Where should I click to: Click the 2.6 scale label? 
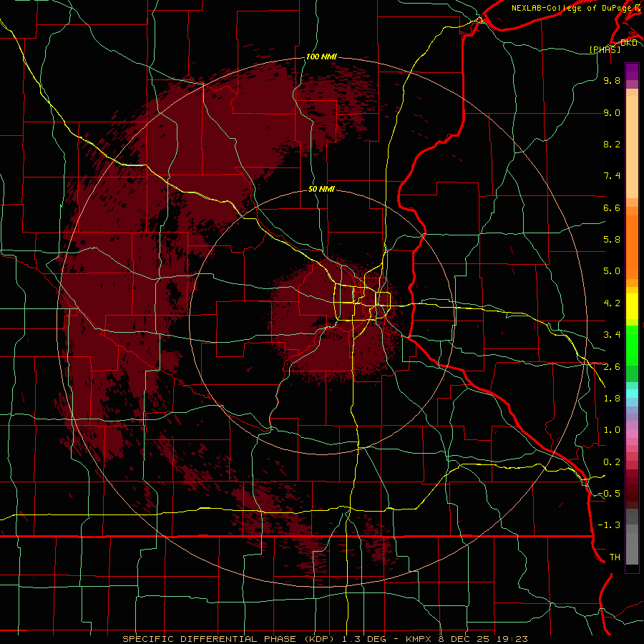tap(612, 367)
